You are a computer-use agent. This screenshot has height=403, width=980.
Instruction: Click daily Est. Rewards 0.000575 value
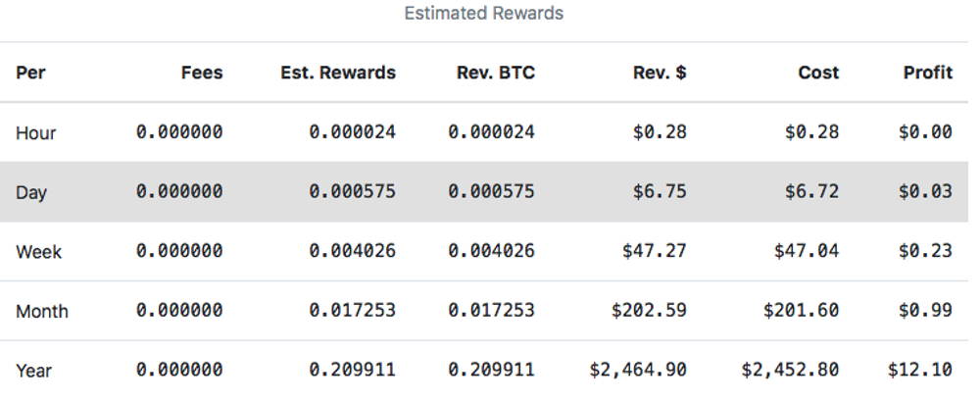353,191
